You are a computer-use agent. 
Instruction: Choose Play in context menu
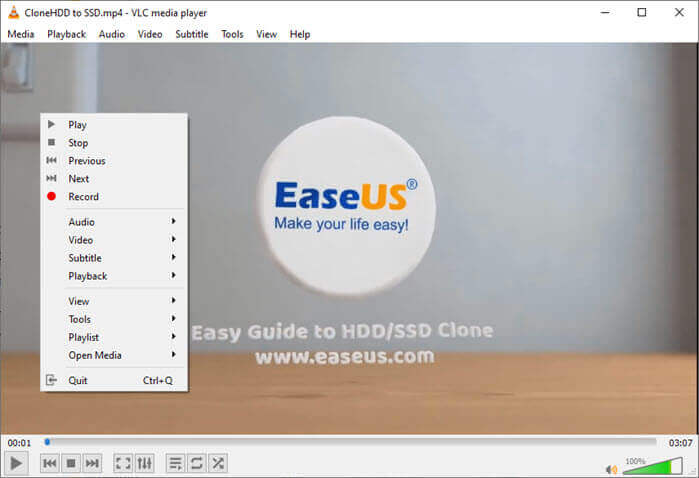114,125
